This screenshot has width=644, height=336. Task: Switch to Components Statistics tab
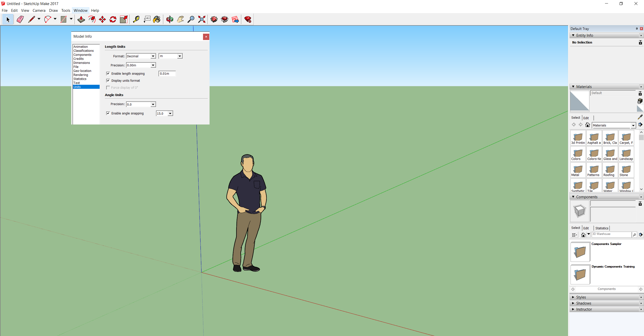click(x=602, y=228)
